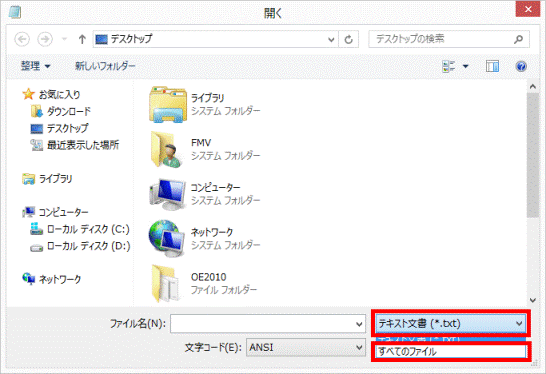Select ライブラリ in the navigation pane
Viewport: 546px width, 374px height.
[x=55, y=179]
